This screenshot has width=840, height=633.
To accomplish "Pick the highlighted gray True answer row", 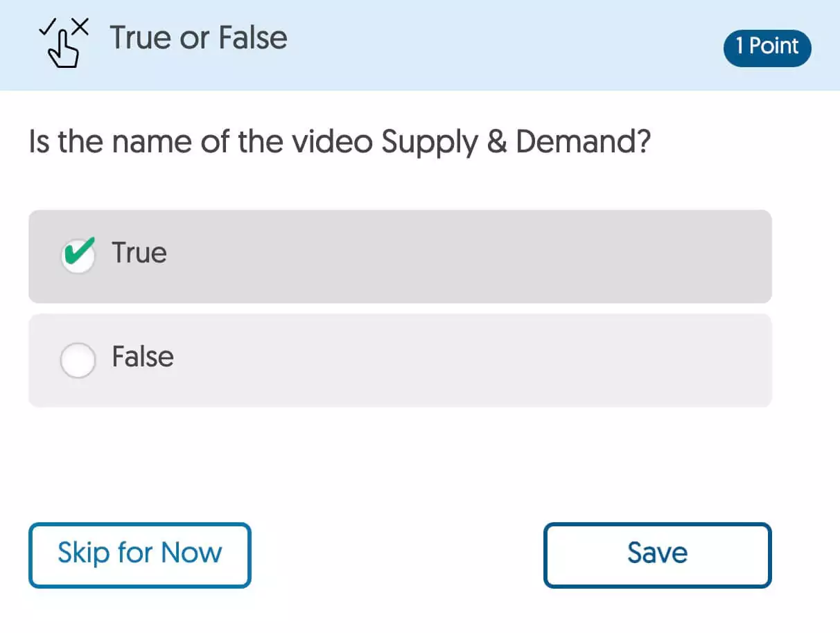I will pyautogui.click(x=400, y=256).
